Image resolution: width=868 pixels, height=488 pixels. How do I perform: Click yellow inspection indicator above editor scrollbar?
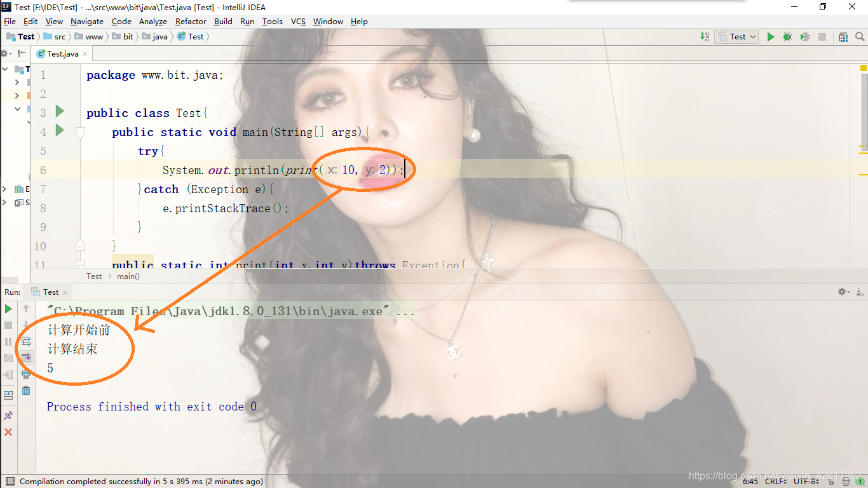(x=864, y=67)
